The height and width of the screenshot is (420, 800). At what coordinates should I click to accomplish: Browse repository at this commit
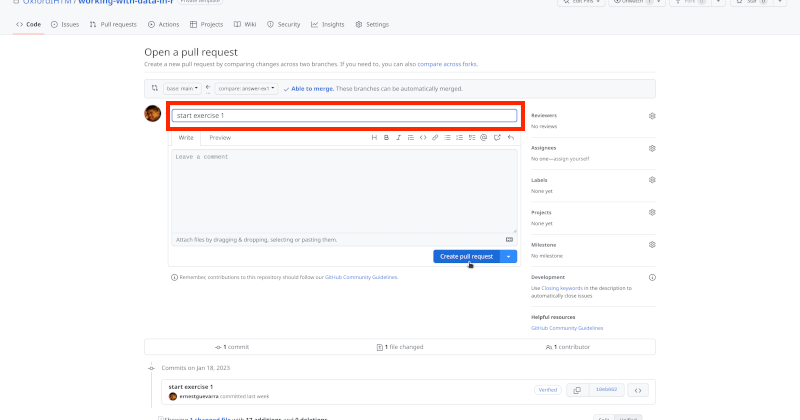click(x=640, y=390)
